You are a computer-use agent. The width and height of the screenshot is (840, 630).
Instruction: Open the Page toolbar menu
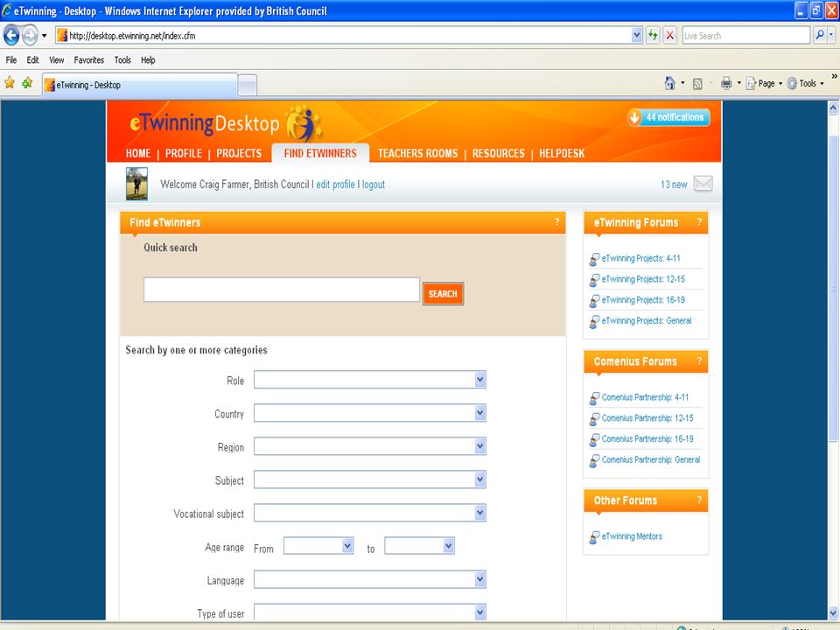[x=763, y=84]
